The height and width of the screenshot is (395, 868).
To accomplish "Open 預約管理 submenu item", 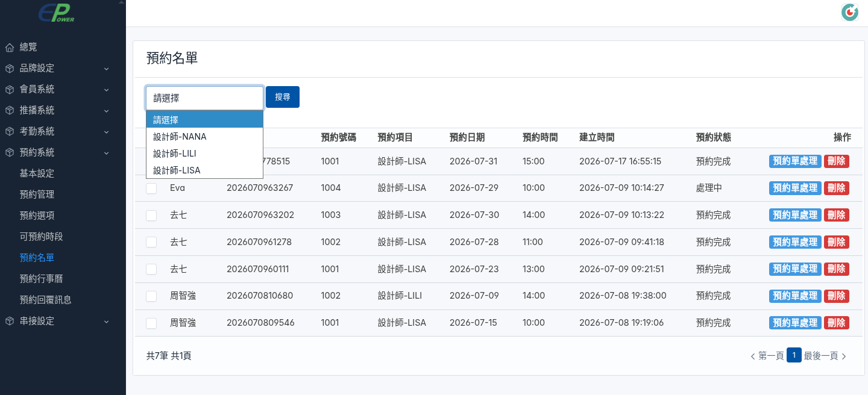I will [x=37, y=194].
